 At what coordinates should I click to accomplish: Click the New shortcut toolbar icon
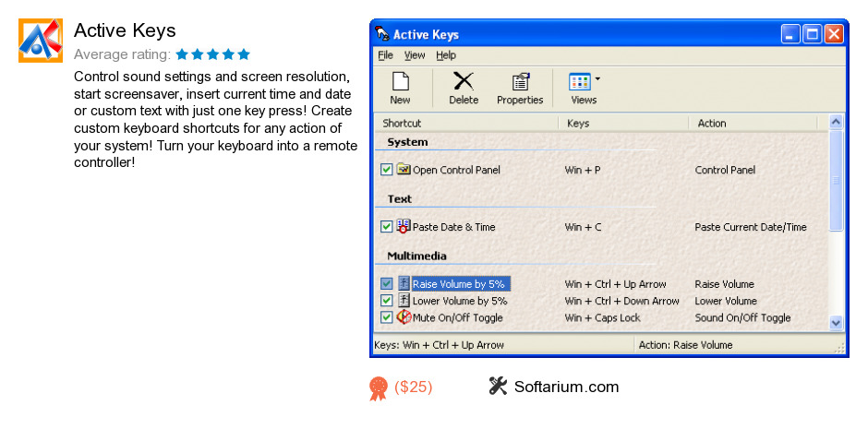click(x=400, y=81)
